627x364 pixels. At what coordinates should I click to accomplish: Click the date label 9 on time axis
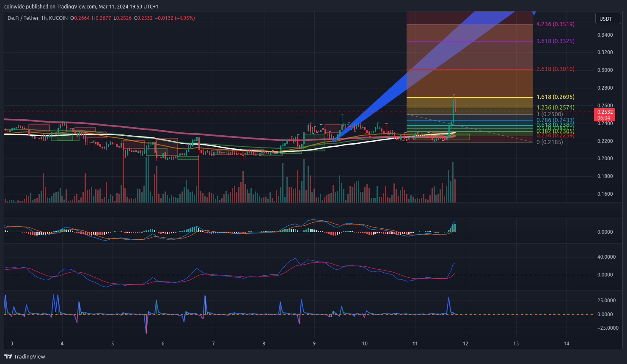tap(314, 344)
